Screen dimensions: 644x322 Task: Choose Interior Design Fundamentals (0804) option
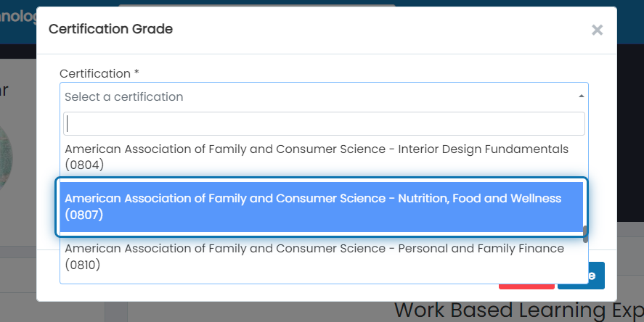(x=324, y=157)
